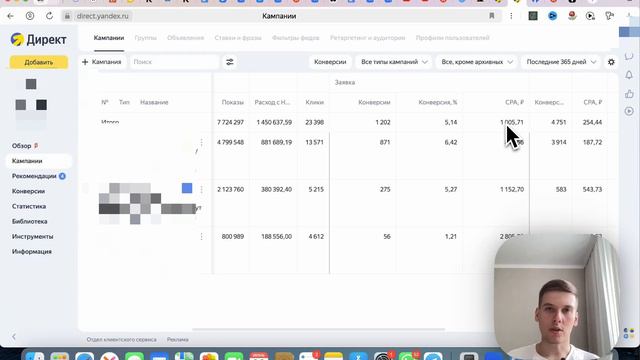Click the browser back arrow

10,16
